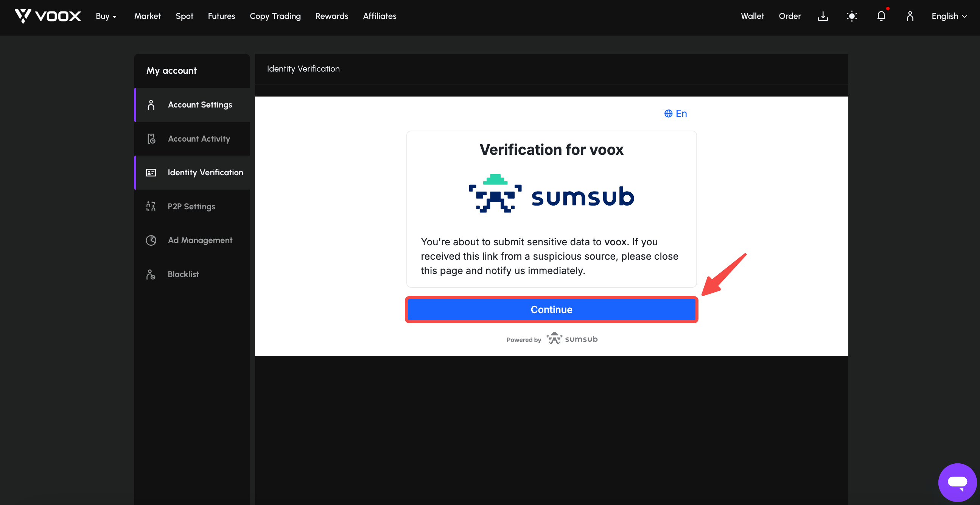Open the Rewards page
Screen dimensions: 980x505
pyautogui.click(x=332, y=16)
